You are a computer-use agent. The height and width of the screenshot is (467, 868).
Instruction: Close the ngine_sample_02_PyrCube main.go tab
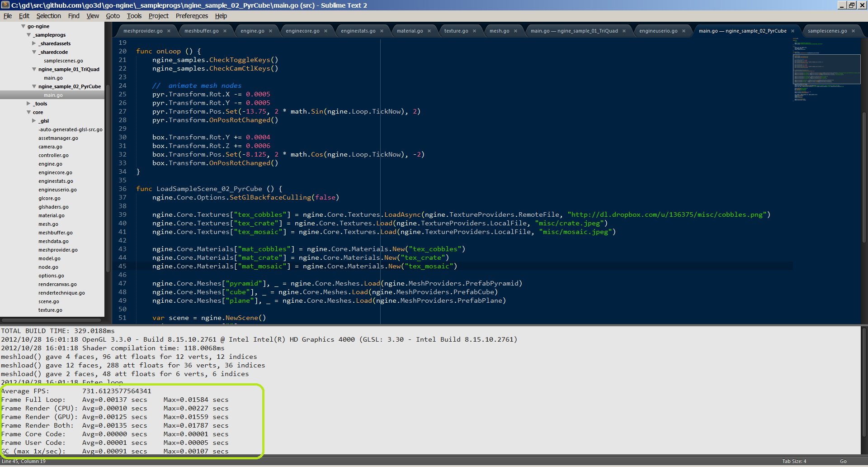(793, 31)
